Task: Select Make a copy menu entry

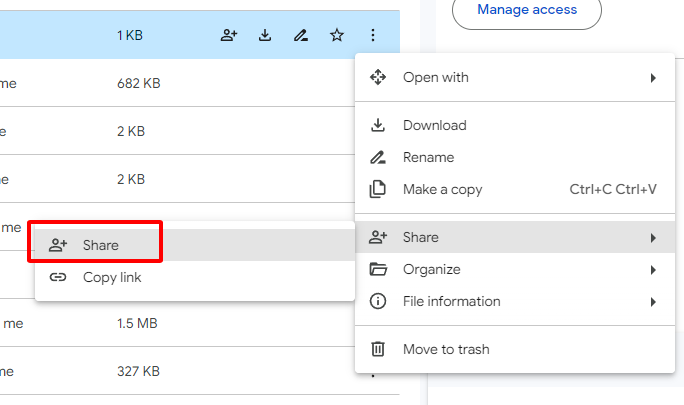Action: pos(442,189)
